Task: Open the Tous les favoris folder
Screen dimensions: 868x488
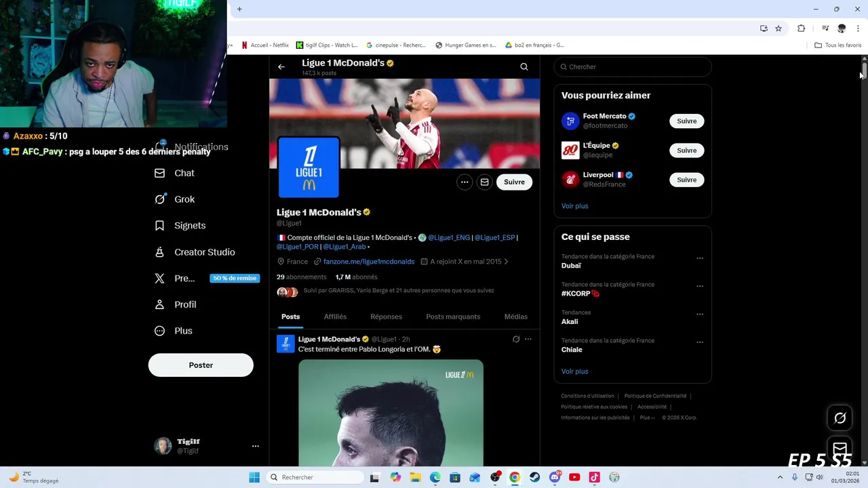Action: tap(837, 45)
